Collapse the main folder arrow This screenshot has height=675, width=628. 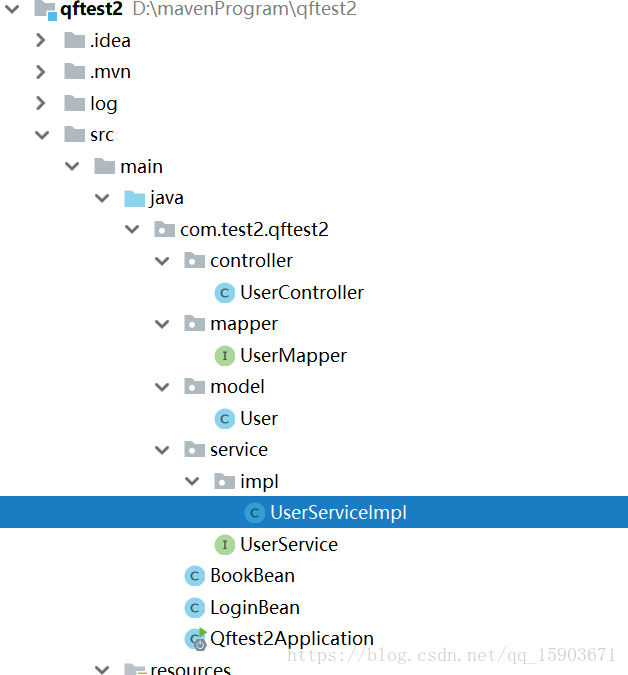pyautogui.click(x=72, y=166)
